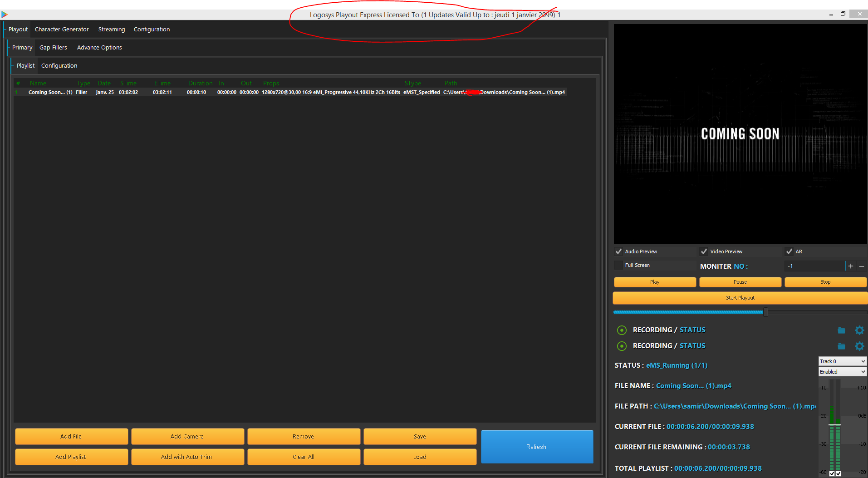The width and height of the screenshot is (868, 478).
Task: Click the Name column header
Action: [x=38, y=83]
